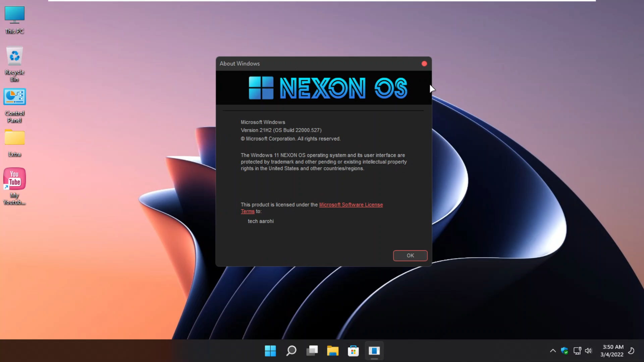Open the clock showing 3:50 AM
The image size is (644, 362).
[x=612, y=351]
